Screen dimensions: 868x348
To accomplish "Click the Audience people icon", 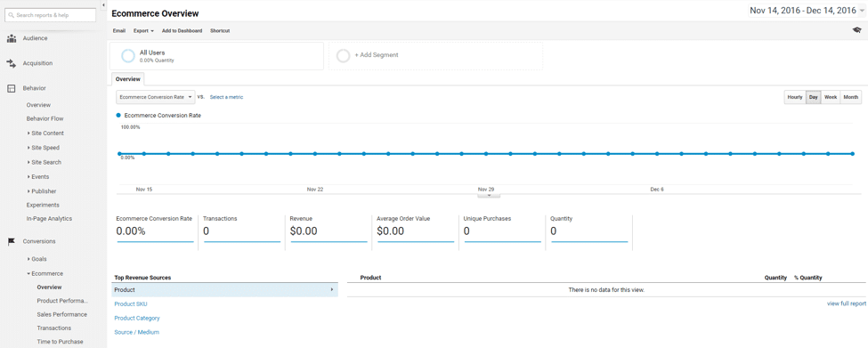I will pos(11,39).
